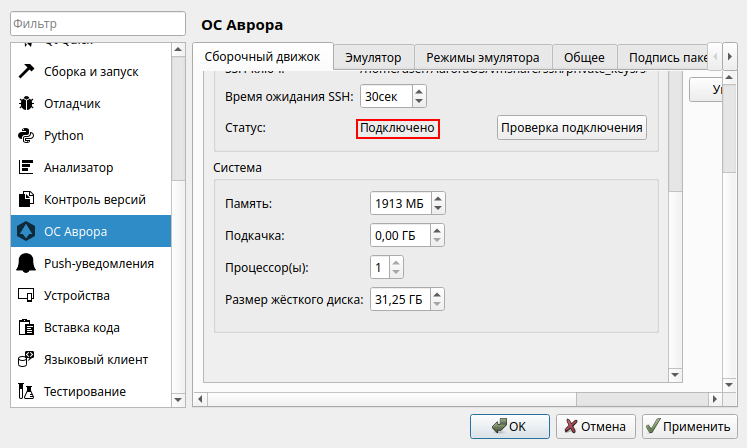Screen dimensions: 747x448
Task: Increase Подкачка value with up arrow
Action: [437, 230]
